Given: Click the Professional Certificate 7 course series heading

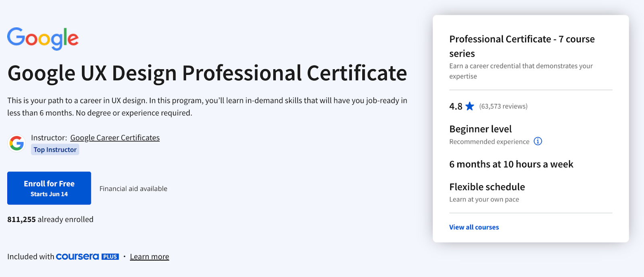Looking at the screenshot, I should [522, 46].
